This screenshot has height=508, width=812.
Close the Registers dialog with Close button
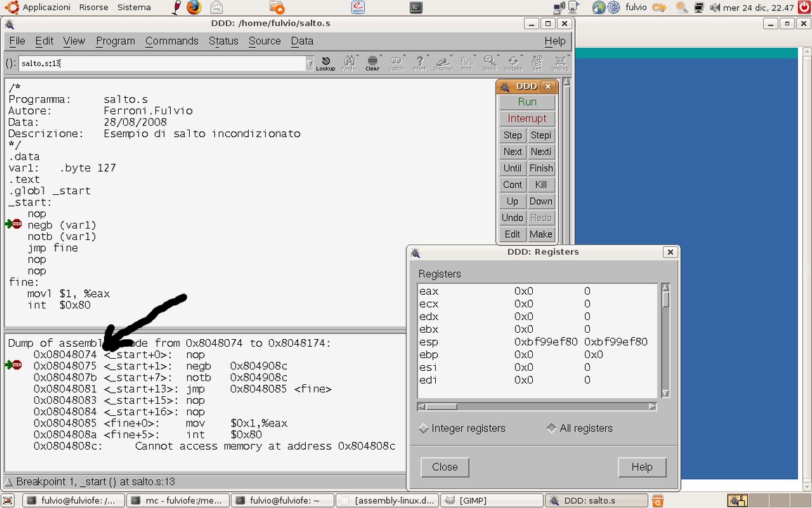pos(445,467)
